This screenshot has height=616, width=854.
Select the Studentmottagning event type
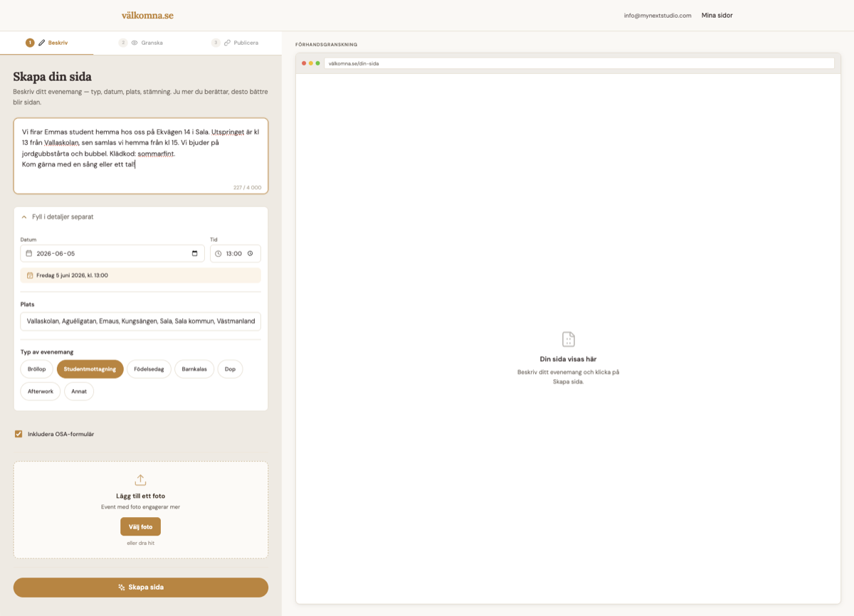click(90, 369)
